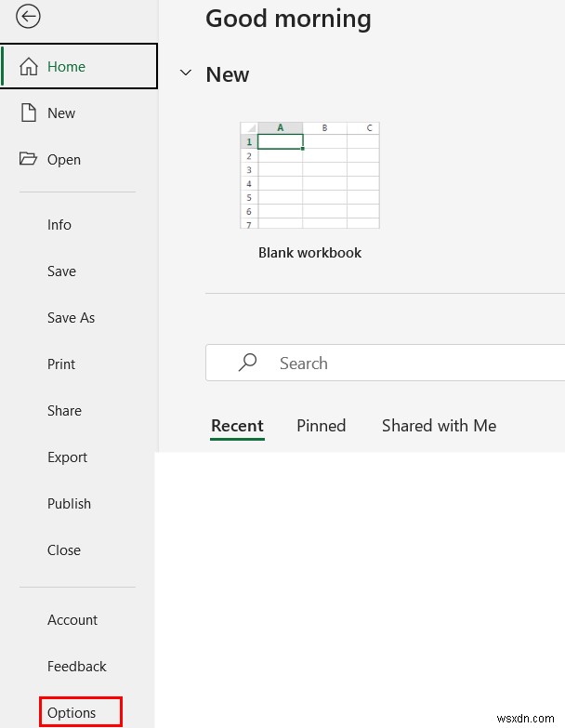The height and width of the screenshot is (728, 565).
Task: Open the Account page
Action: (72, 620)
